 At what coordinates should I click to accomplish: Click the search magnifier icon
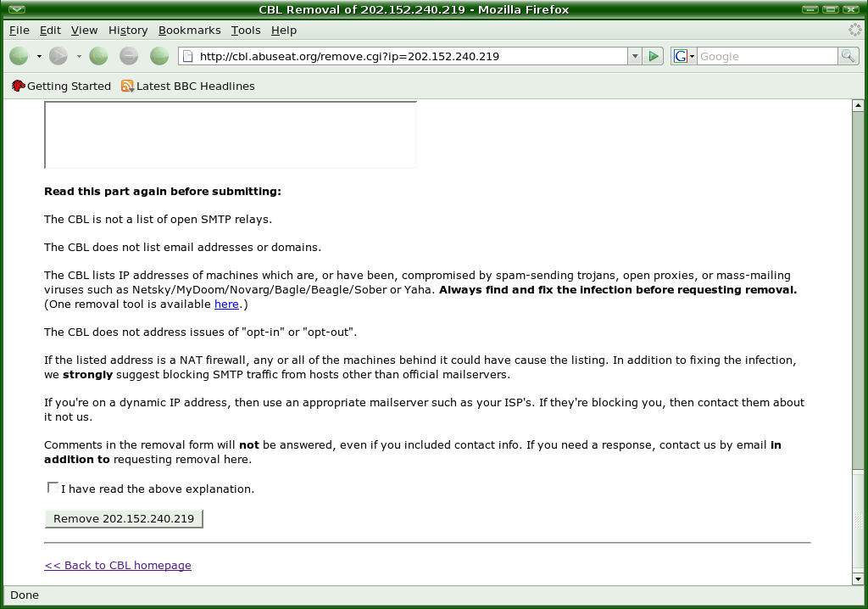coord(848,56)
